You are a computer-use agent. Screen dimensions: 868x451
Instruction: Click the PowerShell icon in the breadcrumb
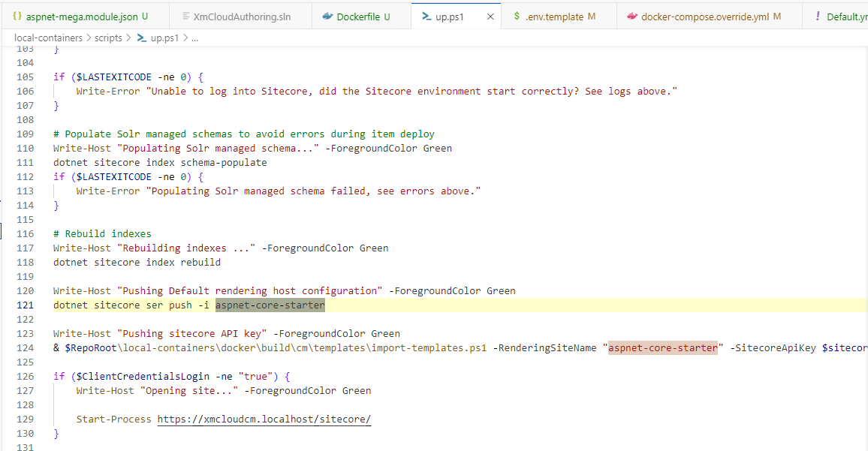(x=141, y=38)
